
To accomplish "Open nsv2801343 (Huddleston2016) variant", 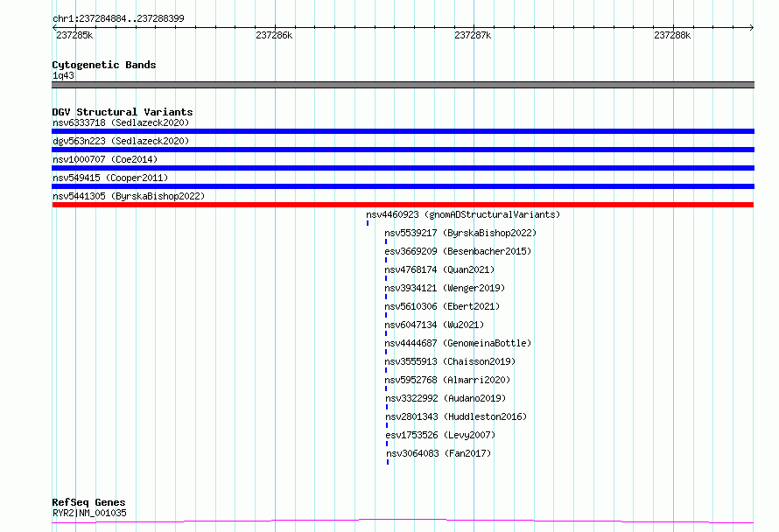I will point(456,416).
